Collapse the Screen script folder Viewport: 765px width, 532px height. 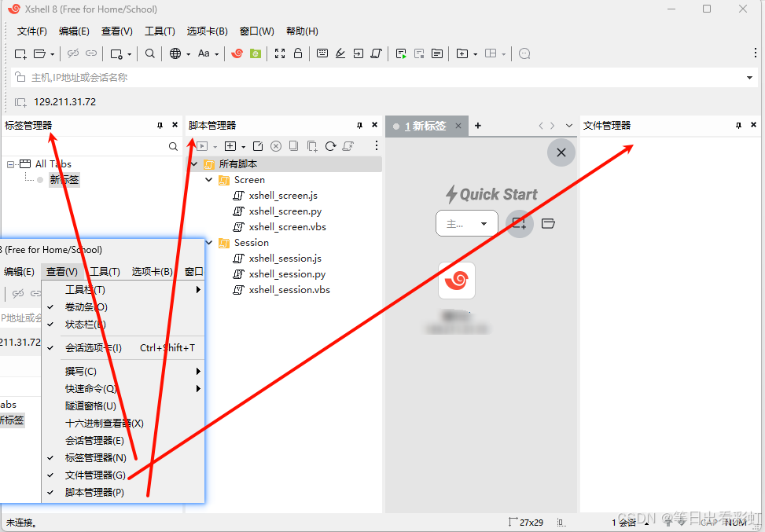tap(209, 180)
